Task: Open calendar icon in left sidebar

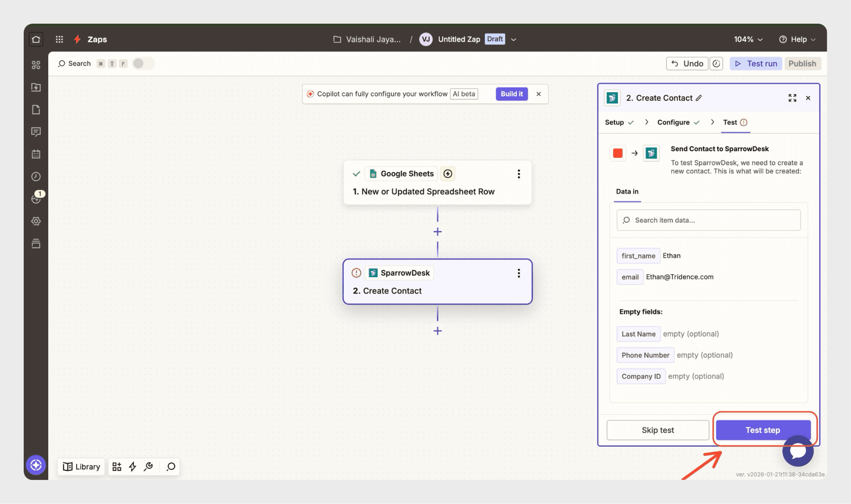Action: pyautogui.click(x=36, y=154)
